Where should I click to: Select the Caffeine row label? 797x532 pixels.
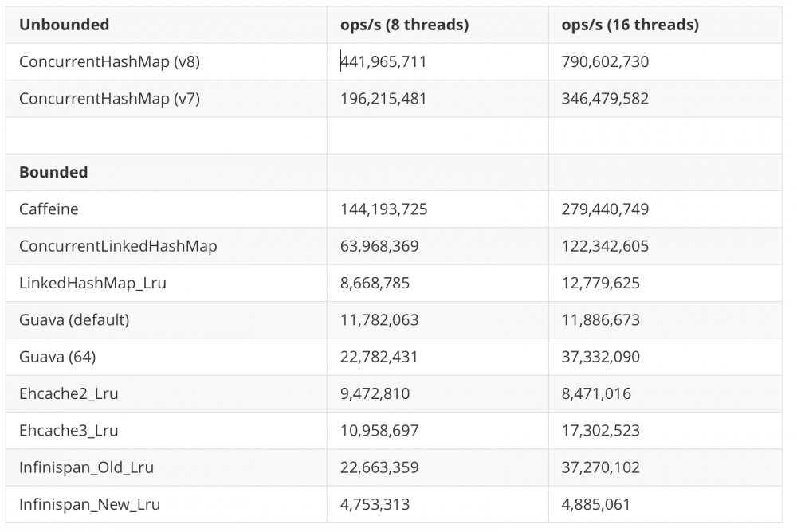49,209
